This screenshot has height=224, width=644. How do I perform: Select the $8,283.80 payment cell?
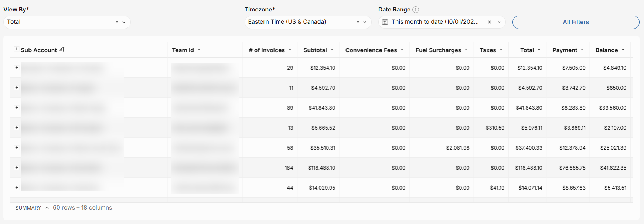click(573, 108)
